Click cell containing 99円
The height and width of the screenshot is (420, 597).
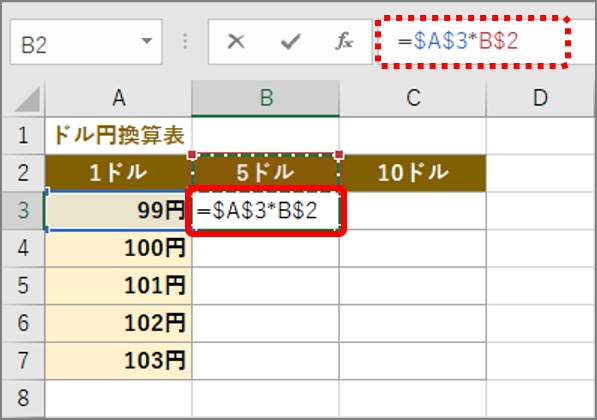point(118,211)
